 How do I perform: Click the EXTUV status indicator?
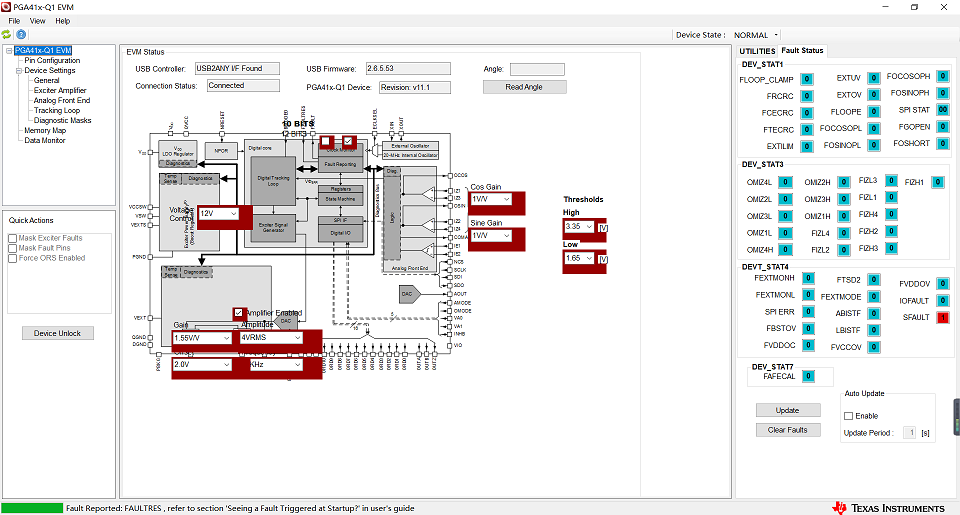coord(874,78)
